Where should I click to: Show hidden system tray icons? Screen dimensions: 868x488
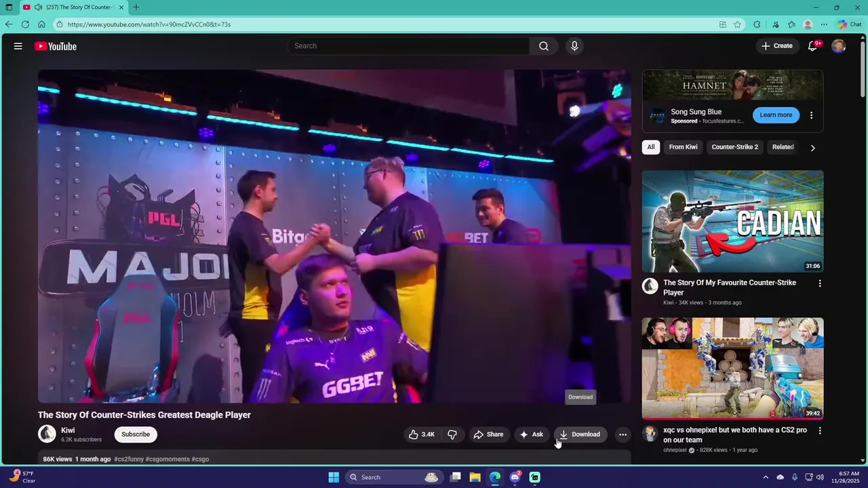(766, 477)
